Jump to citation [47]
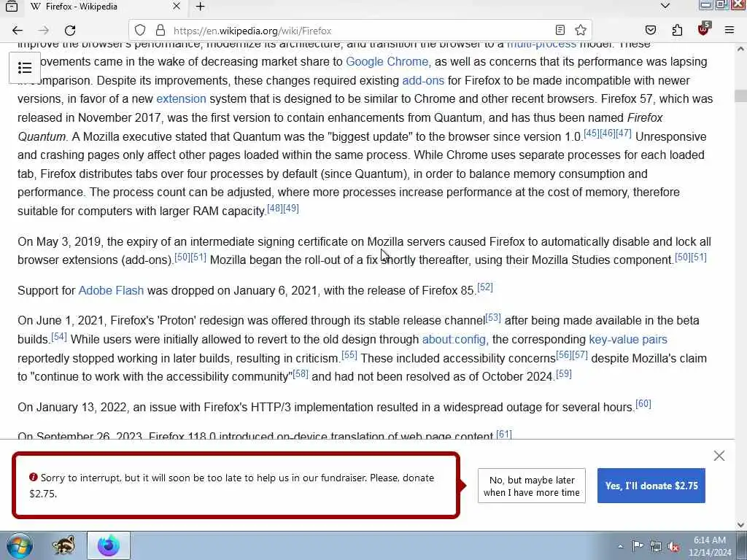This screenshot has height=560, width=747. 624,133
